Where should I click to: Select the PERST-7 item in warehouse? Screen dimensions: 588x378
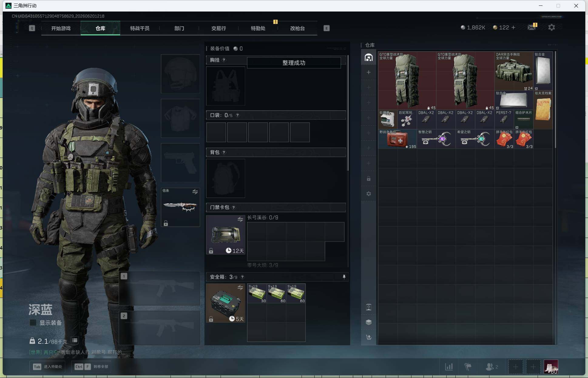point(504,119)
